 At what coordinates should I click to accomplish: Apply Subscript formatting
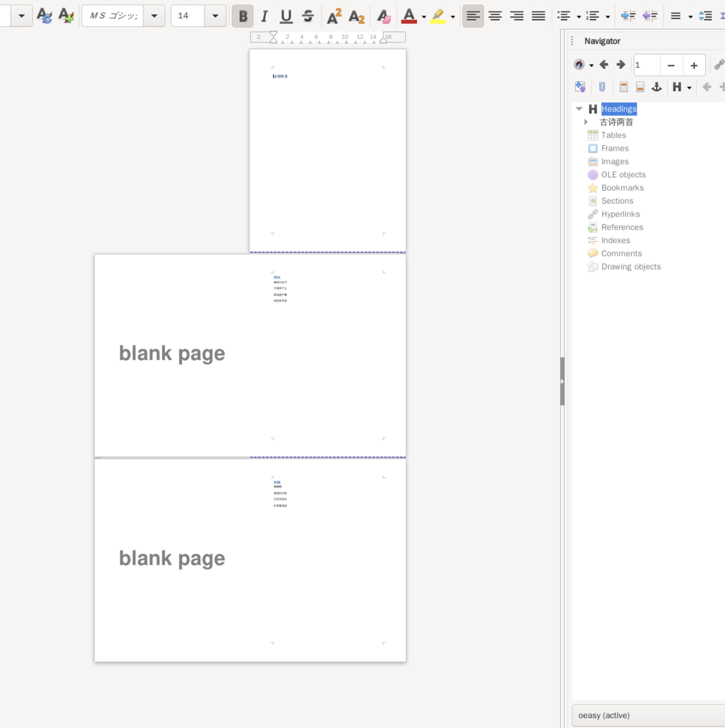[356, 16]
